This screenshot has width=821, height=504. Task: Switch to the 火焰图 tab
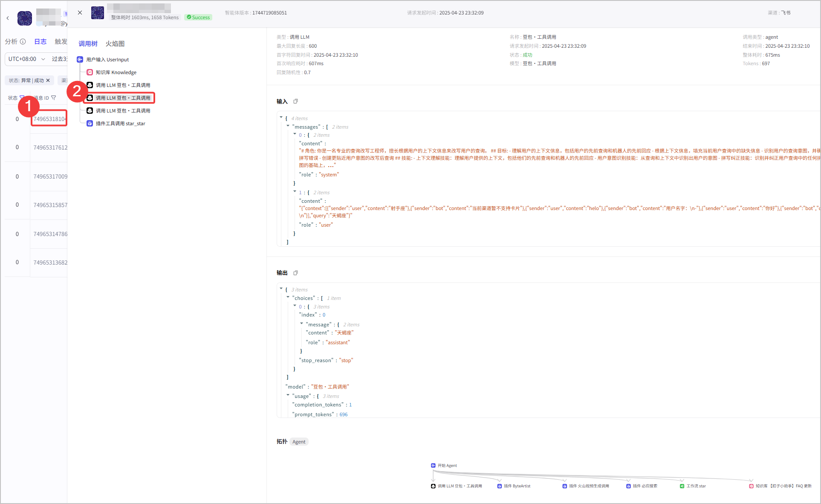pyautogui.click(x=115, y=43)
